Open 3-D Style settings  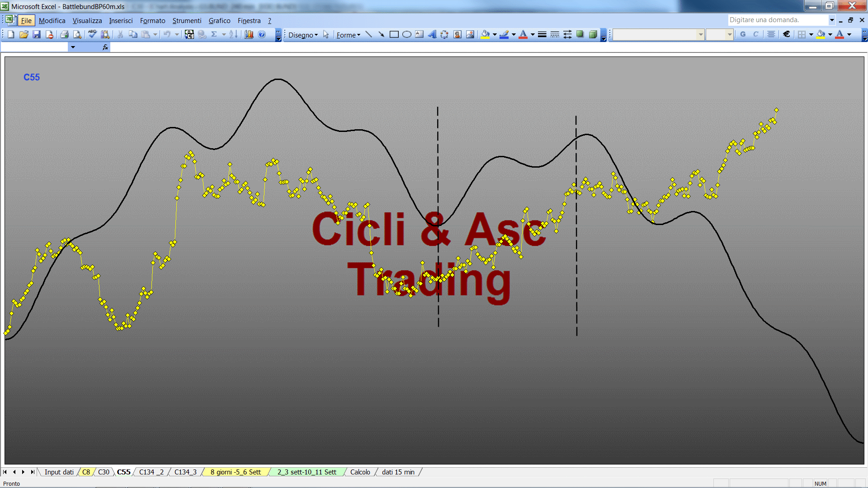pos(593,34)
